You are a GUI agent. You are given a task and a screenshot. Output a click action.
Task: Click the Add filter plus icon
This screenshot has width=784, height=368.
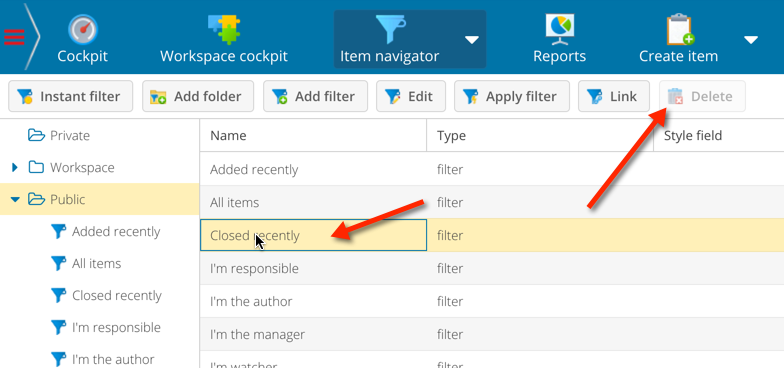pyautogui.click(x=280, y=96)
